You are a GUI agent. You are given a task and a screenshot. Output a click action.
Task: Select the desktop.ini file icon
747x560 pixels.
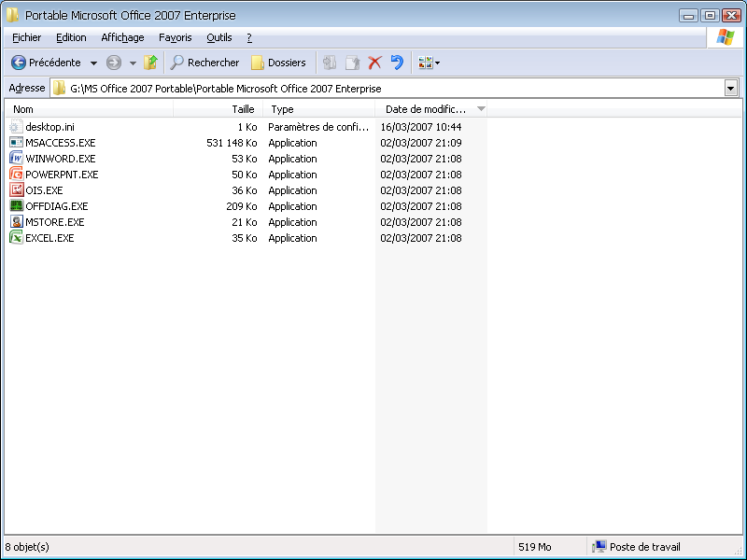point(16,127)
